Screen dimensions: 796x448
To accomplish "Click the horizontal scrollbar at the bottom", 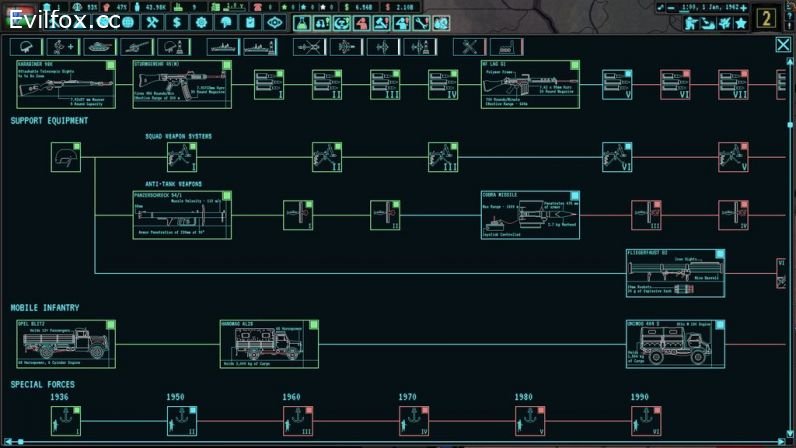I will point(398,442).
